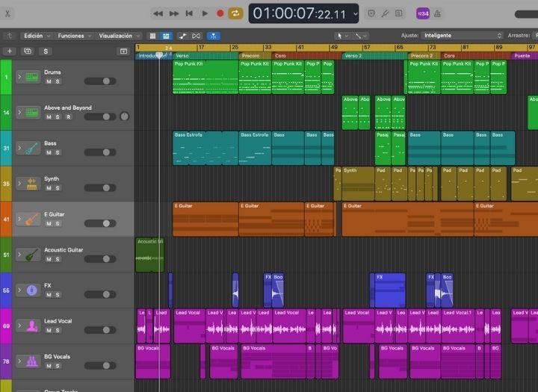Screen dimensions: 538x392
Task: Toggle the Flex mode icon
Action: (197, 36)
